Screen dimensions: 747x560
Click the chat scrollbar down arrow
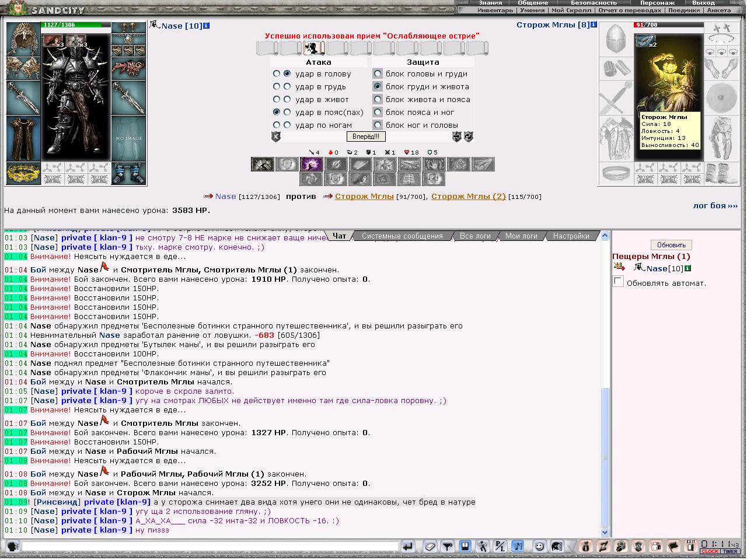pos(605,532)
